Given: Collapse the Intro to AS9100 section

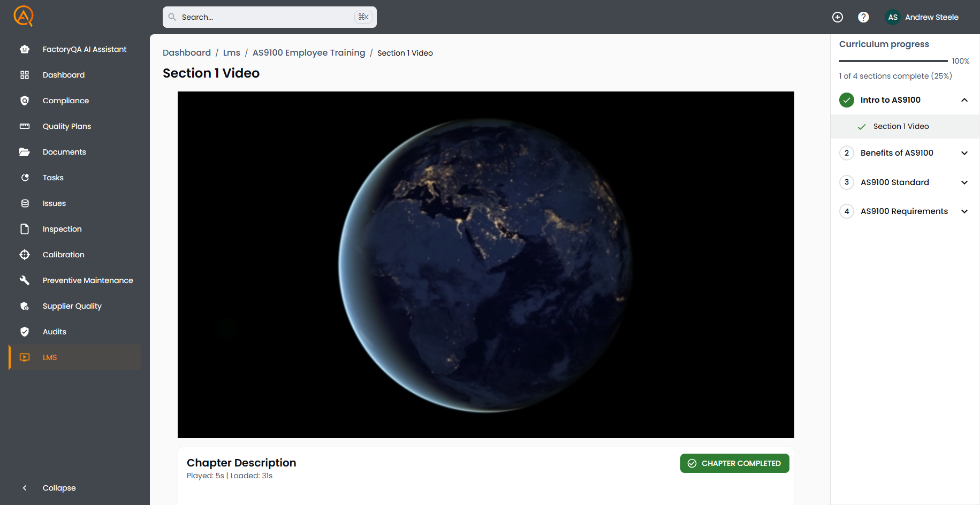Looking at the screenshot, I should pos(965,100).
